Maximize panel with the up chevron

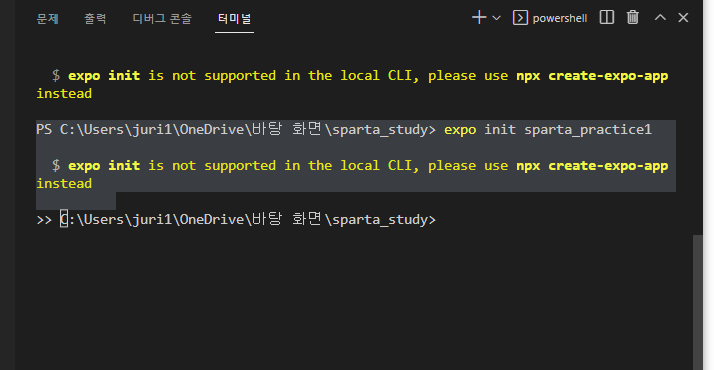tap(660, 18)
